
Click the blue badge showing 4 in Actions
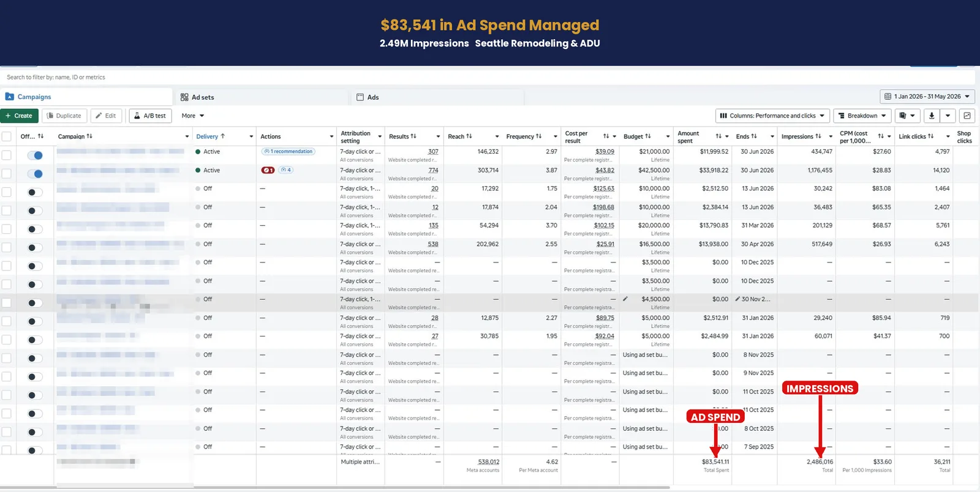[285, 170]
